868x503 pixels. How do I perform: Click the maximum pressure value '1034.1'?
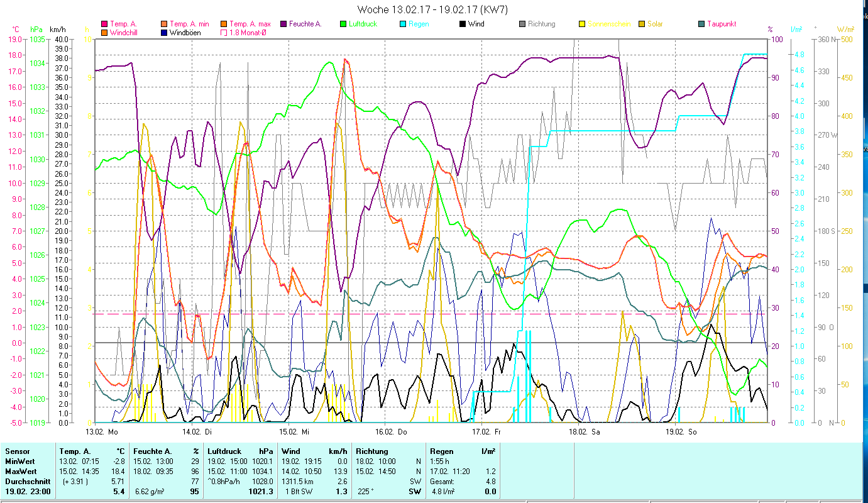click(x=262, y=472)
